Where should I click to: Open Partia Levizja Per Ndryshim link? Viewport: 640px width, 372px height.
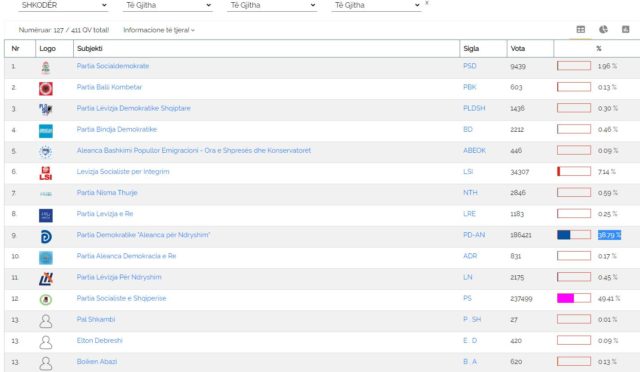pos(119,277)
